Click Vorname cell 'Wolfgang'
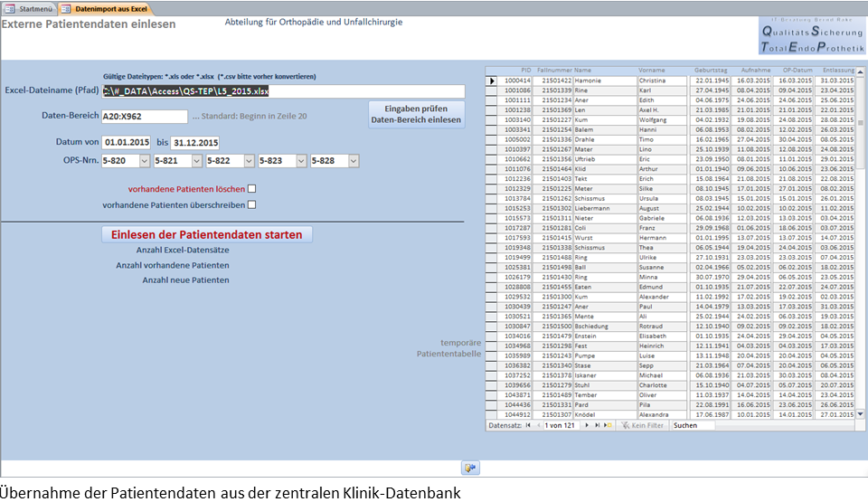The width and height of the screenshot is (868, 502). point(662,119)
